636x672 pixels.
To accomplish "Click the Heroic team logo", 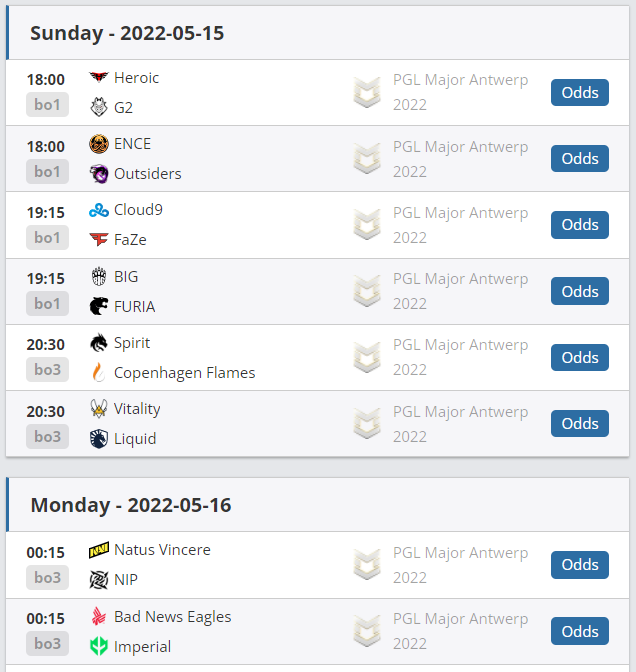I will [98, 78].
